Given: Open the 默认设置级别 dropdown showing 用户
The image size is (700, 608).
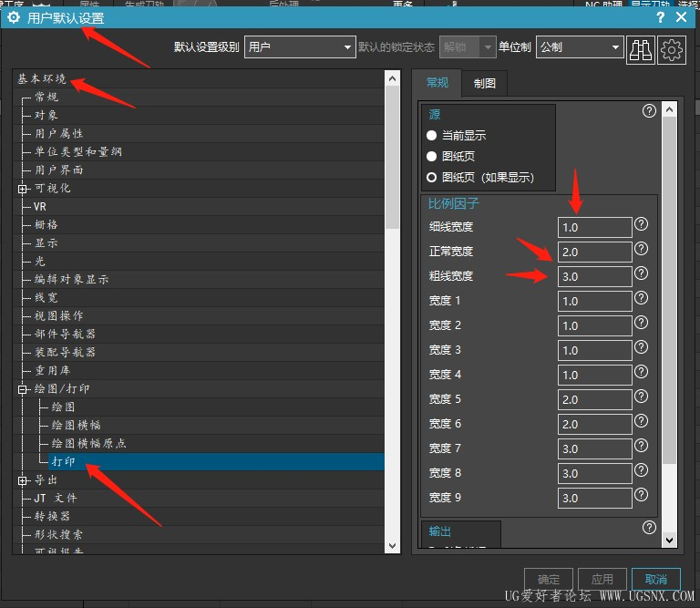Looking at the screenshot, I should click(300, 46).
